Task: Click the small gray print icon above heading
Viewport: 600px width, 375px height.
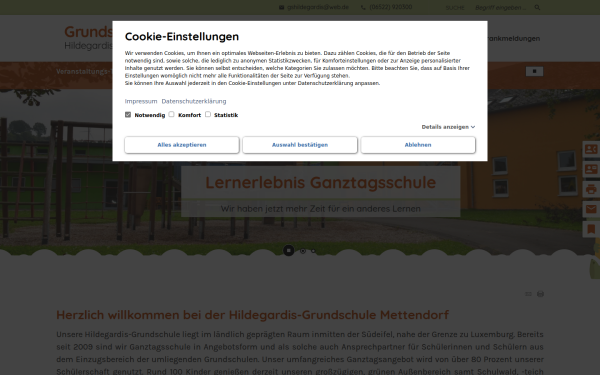Action: coord(540,294)
